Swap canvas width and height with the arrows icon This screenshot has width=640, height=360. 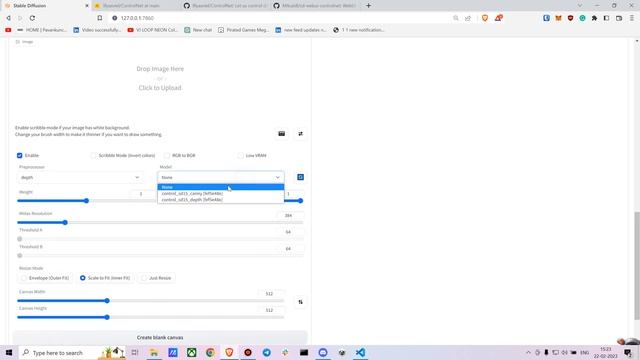pyautogui.click(x=300, y=302)
